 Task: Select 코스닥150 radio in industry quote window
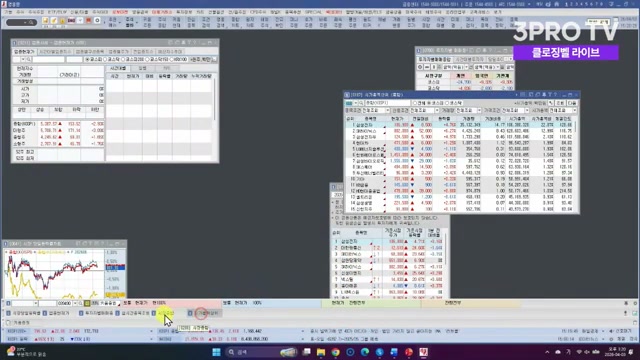(x=147, y=60)
